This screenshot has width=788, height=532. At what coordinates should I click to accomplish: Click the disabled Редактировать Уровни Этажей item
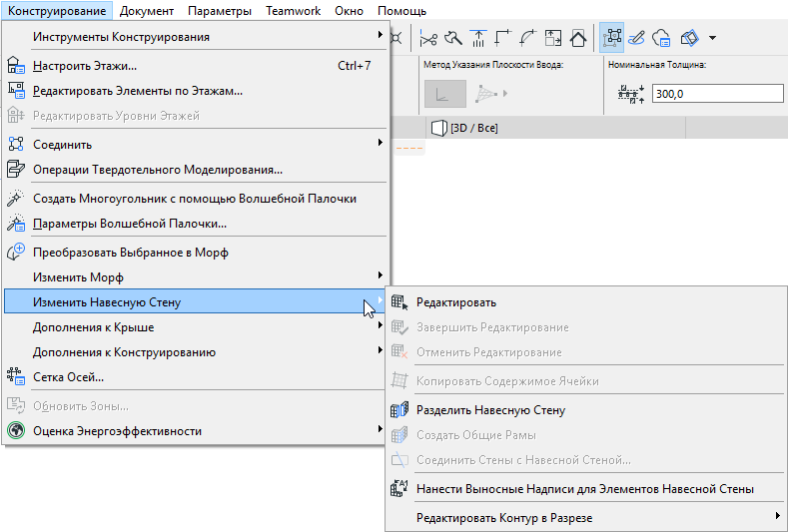(195, 116)
